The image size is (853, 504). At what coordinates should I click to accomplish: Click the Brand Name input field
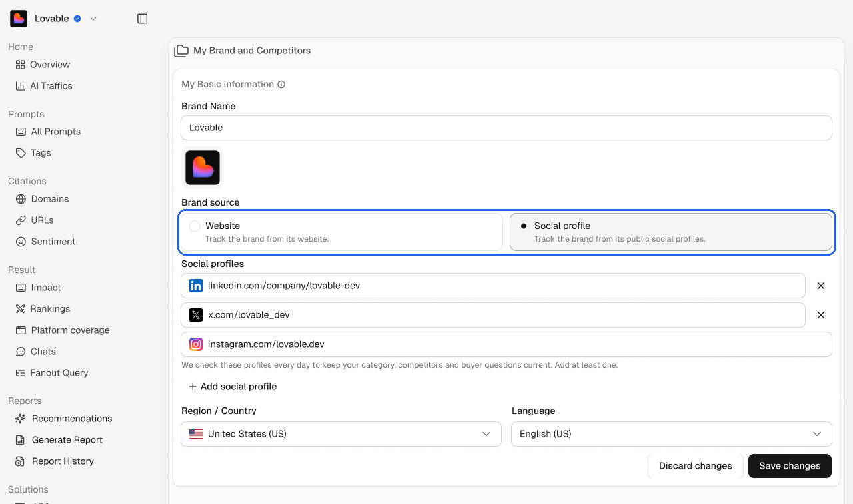click(x=506, y=128)
